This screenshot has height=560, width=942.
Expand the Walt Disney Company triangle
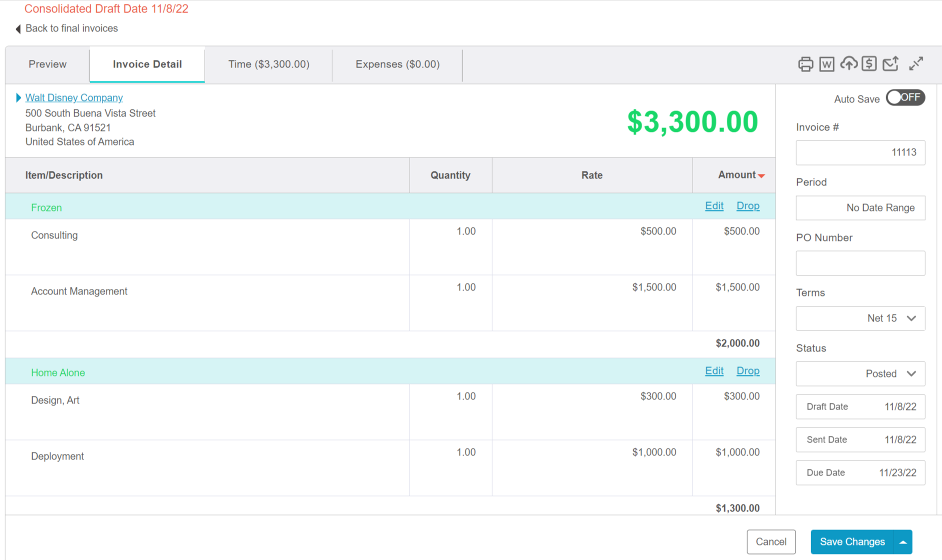click(x=18, y=97)
